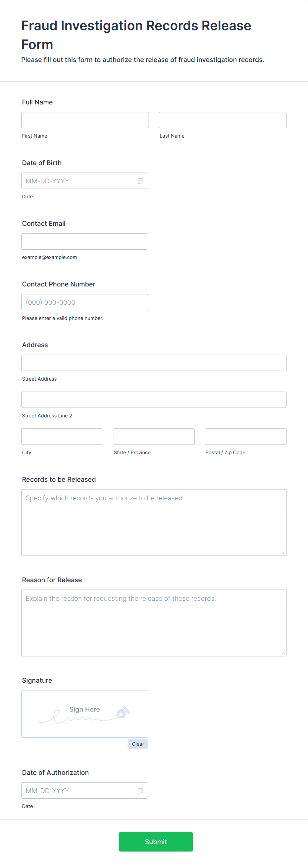Click inside Reason for Release textarea
Viewport: 308px width, 868px height.
[x=154, y=623]
